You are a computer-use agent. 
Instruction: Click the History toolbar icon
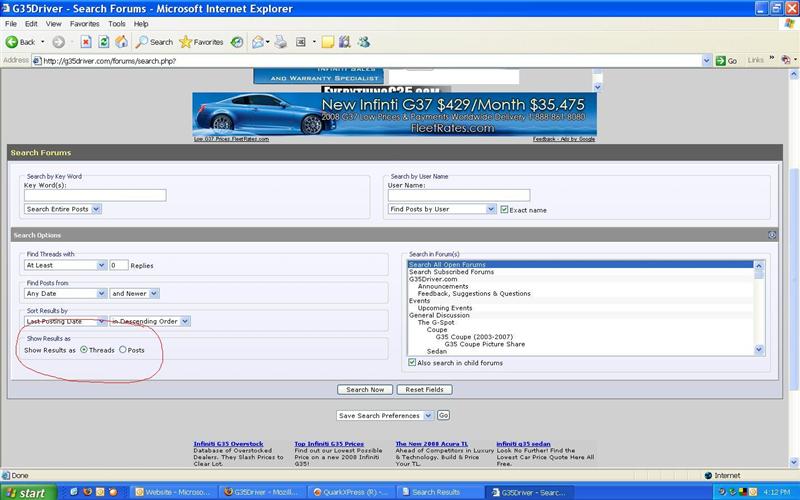(237, 42)
